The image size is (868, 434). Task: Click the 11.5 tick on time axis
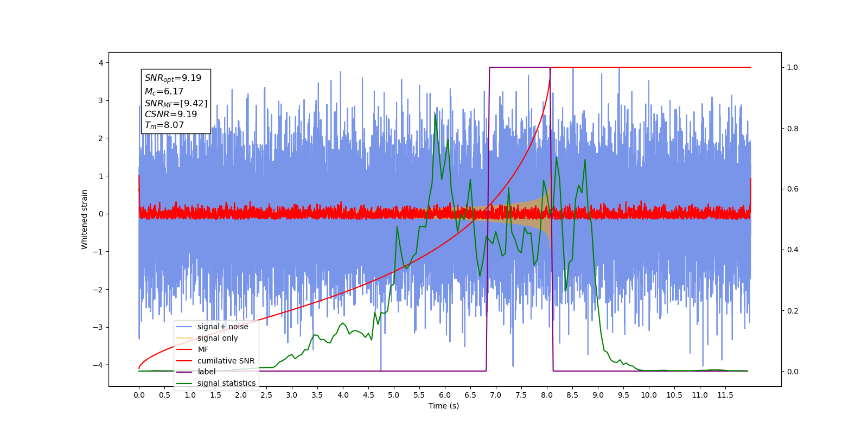725,395
